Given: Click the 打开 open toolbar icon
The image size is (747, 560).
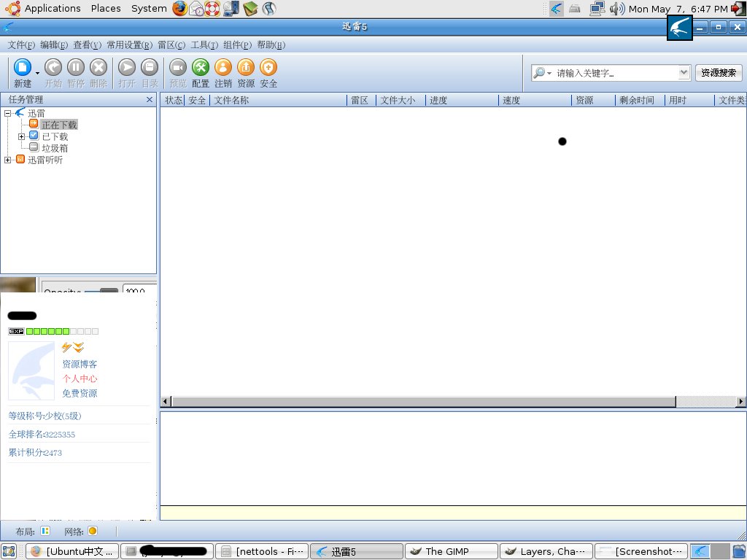Looking at the screenshot, I should point(127,68).
